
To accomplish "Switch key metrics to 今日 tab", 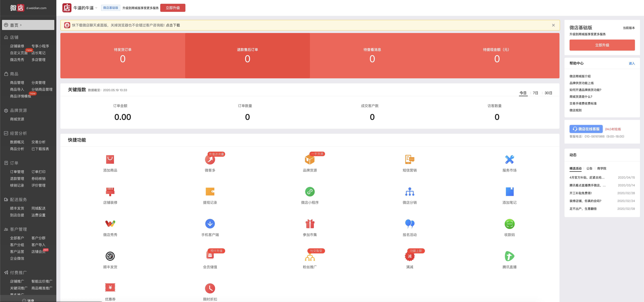I will pos(523,93).
